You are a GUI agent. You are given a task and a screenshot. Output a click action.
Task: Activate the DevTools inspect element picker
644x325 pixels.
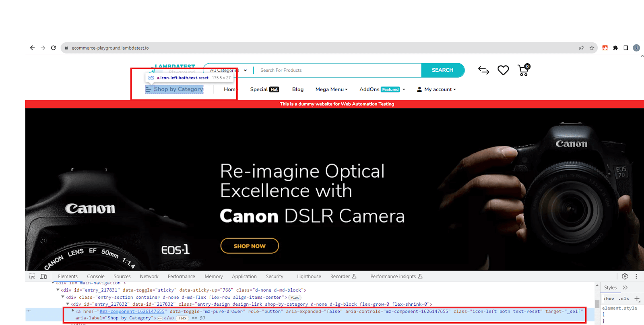pos(32,276)
